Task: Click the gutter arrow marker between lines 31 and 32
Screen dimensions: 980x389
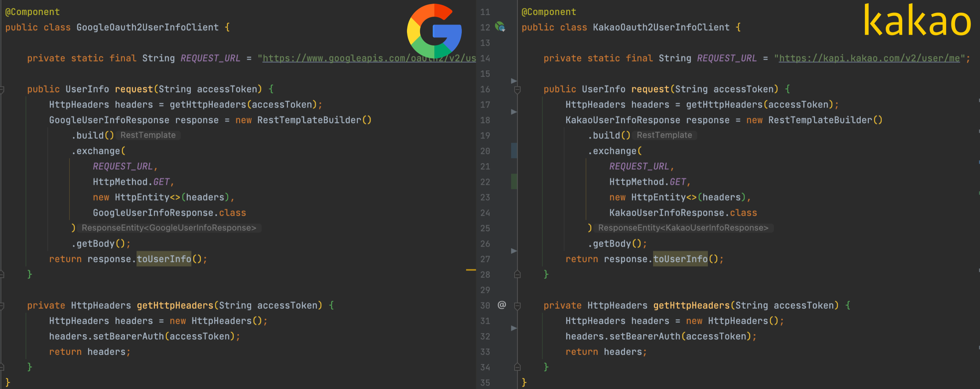Action: [514, 328]
